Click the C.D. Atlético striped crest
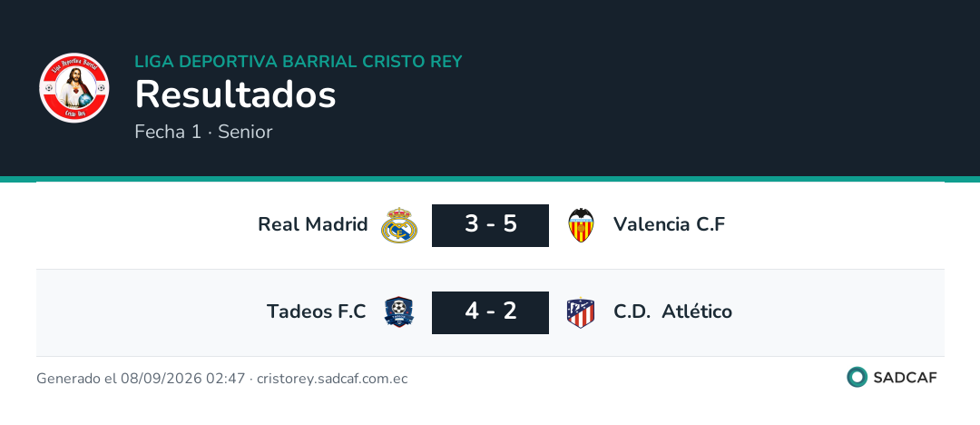980x425 pixels. (581, 312)
